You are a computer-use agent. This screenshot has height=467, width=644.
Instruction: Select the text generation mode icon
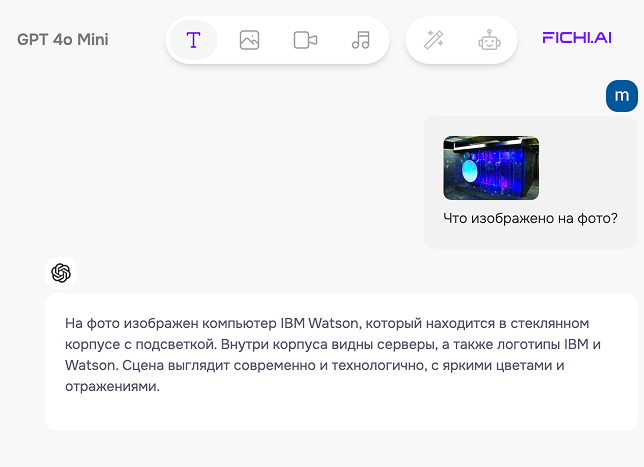point(193,40)
